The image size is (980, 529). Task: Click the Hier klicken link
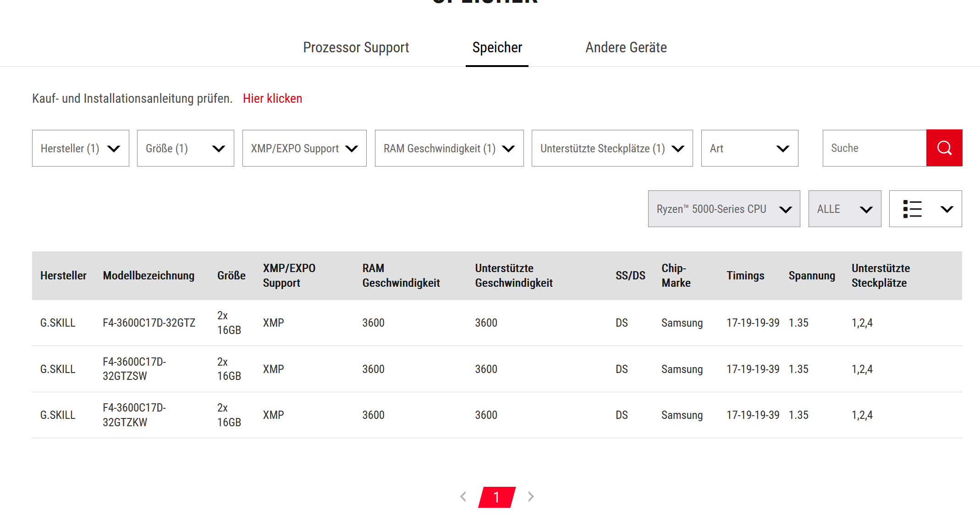click(272, 99)
